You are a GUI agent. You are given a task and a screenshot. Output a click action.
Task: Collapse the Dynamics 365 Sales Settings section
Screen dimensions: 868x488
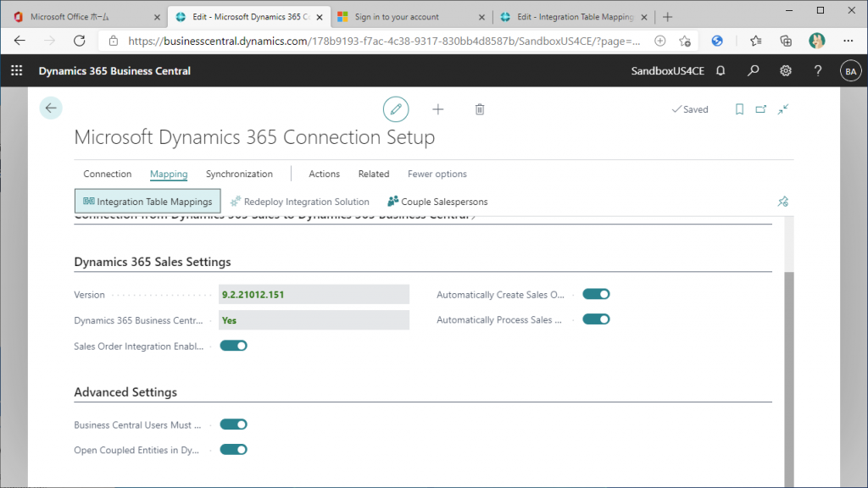coord(153,262)
